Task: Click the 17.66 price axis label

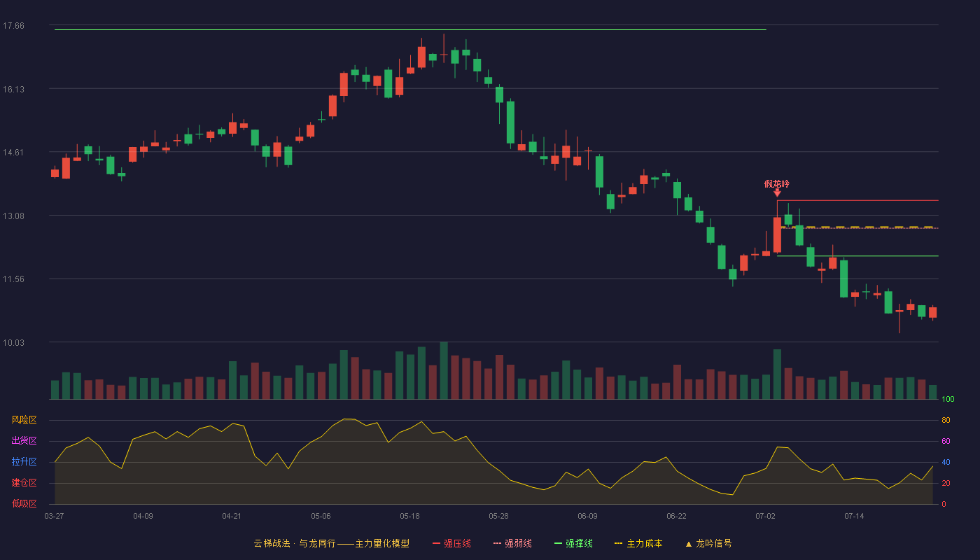Action: tap(13, 26)
